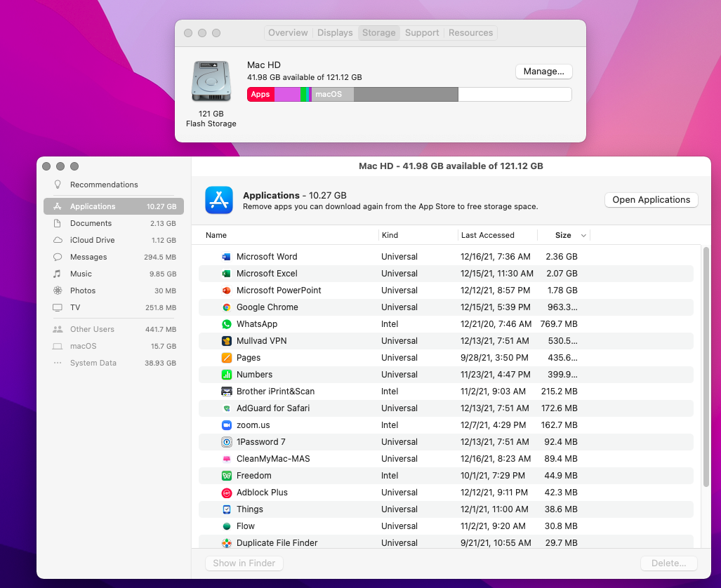Click '44.9 MB' size in Freedom row
The height and width of the screenshot is (588, 721).
pyautogui.click(x=560, y=475)
